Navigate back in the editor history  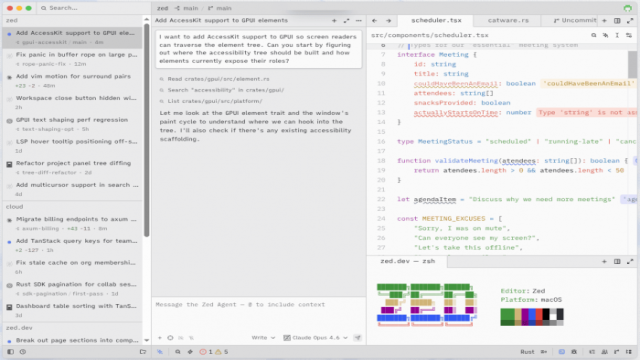374,20
